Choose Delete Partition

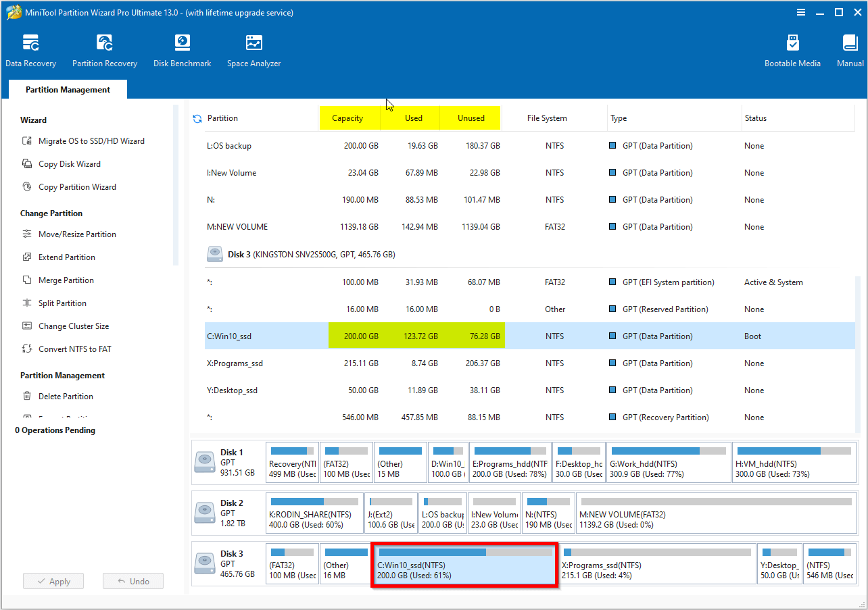pyautogui.click(x=57, y=397)
